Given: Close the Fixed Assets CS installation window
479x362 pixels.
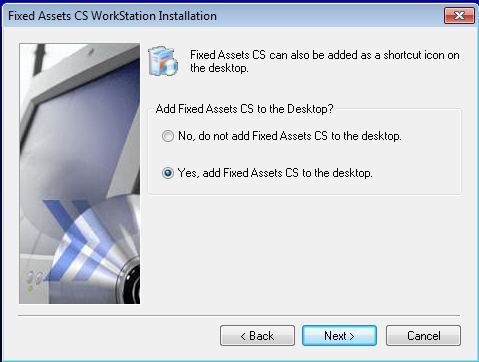Looking at the screenshot, I should pos(459,15).
